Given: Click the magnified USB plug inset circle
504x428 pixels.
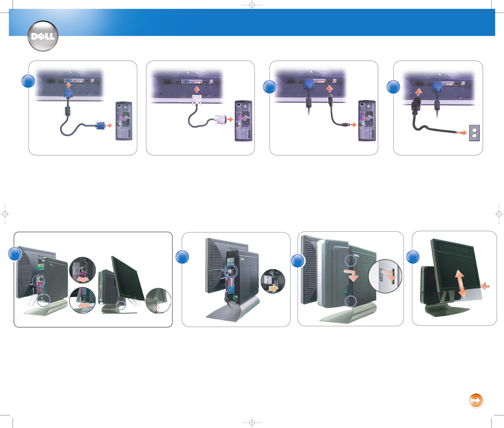Looking at the screenshot, I should 273,281.
